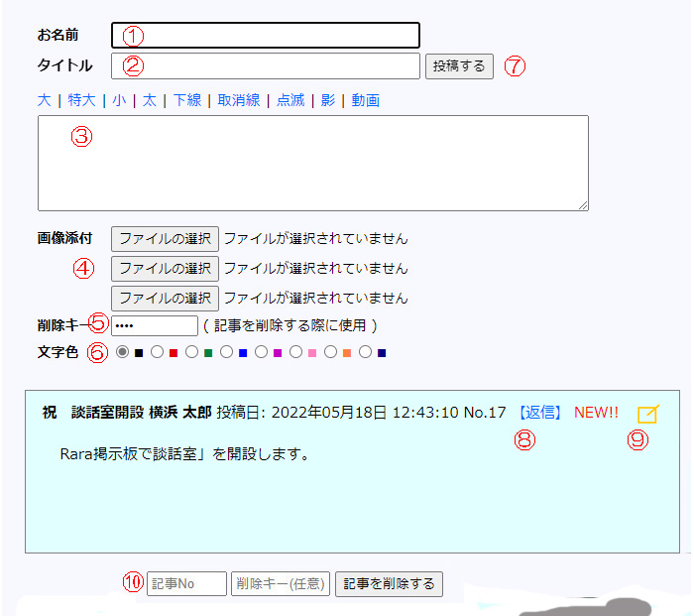
Task: Click the purple color swatch
Action: [278, 353]
